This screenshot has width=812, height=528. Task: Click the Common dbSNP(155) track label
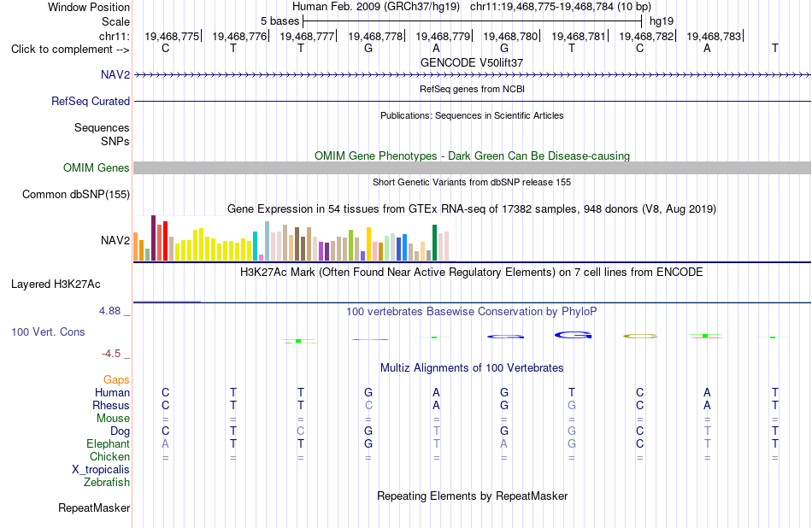coord(75,195)
